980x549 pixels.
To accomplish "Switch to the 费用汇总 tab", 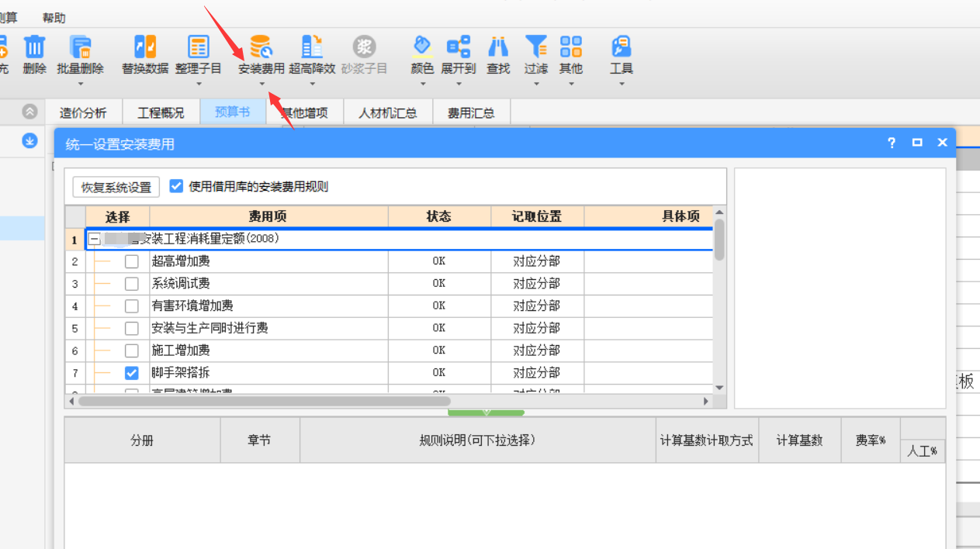I will tap(471, 112).
